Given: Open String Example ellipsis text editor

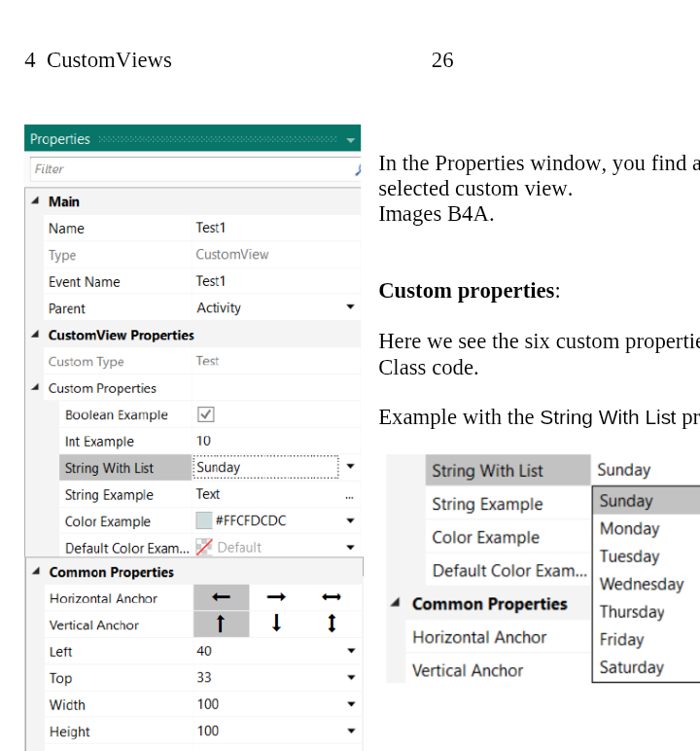Looking at the screenshot, I should pos(349,495).
